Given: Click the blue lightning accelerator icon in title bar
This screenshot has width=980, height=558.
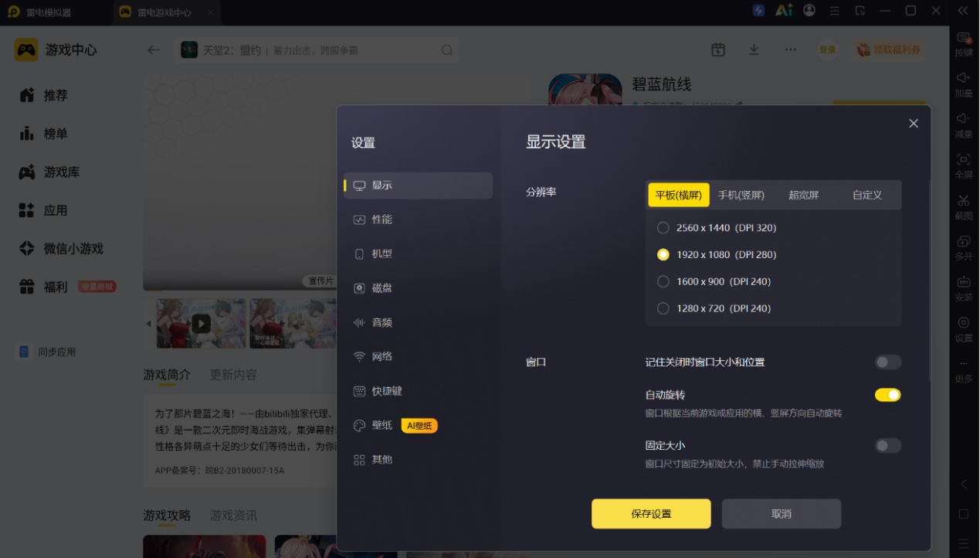Looking at the screenshot, I should [x=759, y=11].
